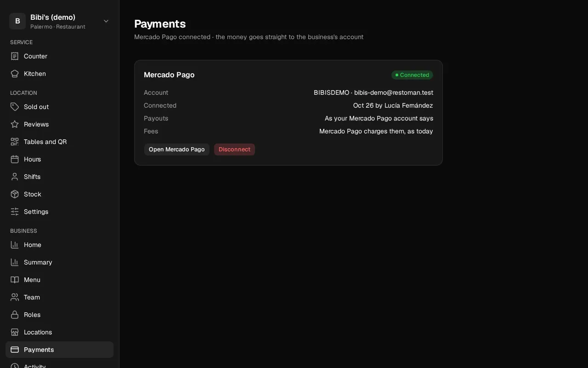588x368 pixels.
Task: Click the Roles lock icon
Action: (x=15, y=315)
